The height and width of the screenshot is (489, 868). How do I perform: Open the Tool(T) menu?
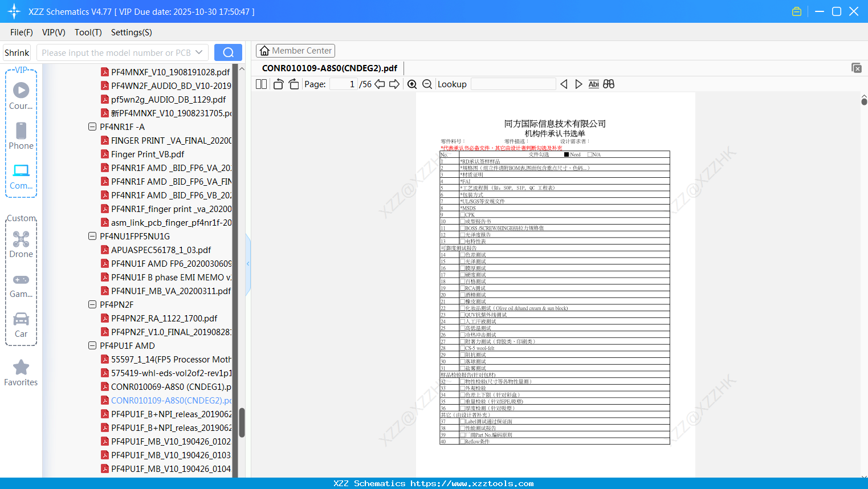[x=88, y=32]
